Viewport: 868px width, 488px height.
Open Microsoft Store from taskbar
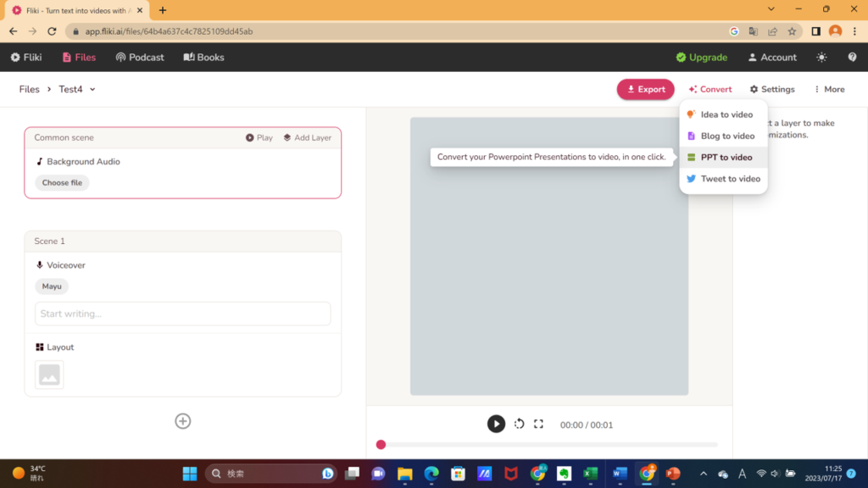[x=458, y=474]
